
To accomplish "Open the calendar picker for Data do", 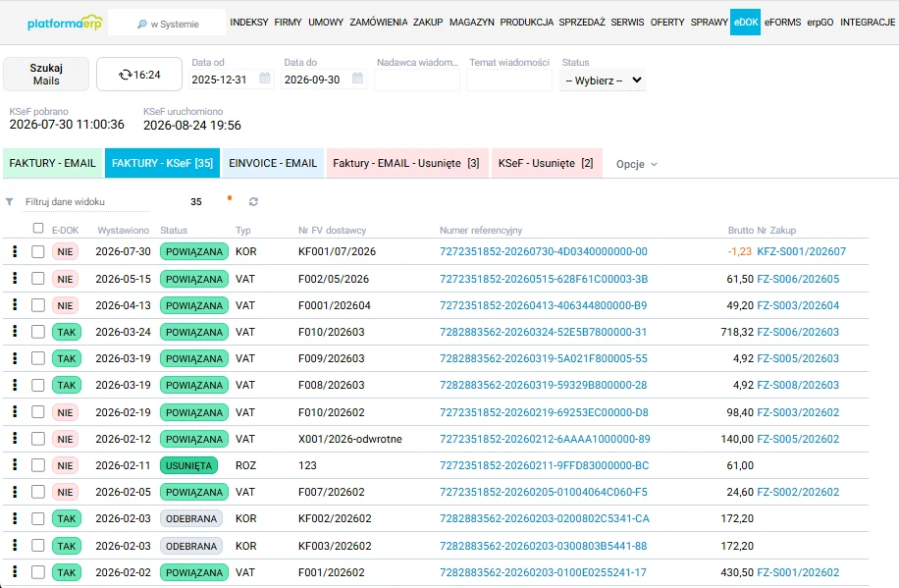I will coord(358,78).
